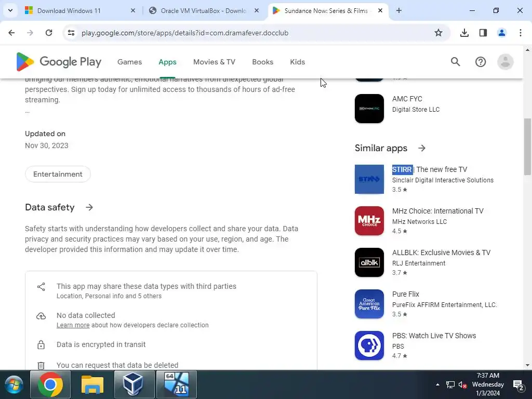This screenshot has width=532, height=399.
Task: Close the Sundance Now browser tab
Action: (x=380, y=10)
